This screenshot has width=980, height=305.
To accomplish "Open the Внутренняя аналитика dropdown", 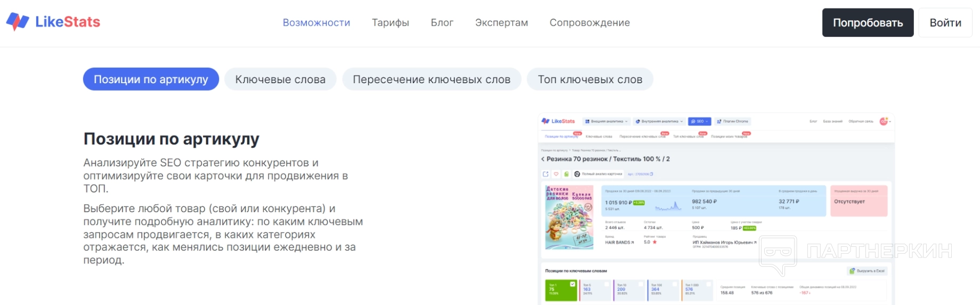I will point(659,122).
